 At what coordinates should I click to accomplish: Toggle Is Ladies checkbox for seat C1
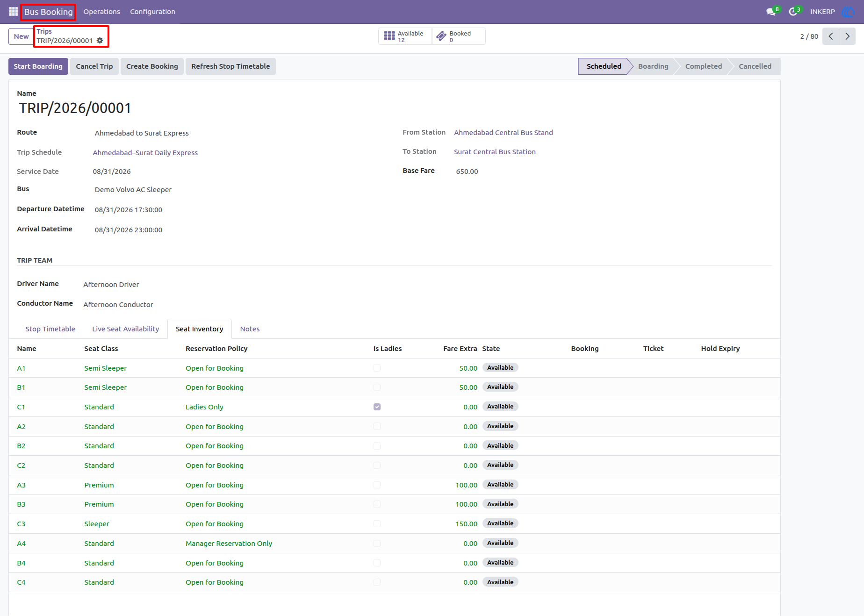pyautogui.click(x=377, y=407)
